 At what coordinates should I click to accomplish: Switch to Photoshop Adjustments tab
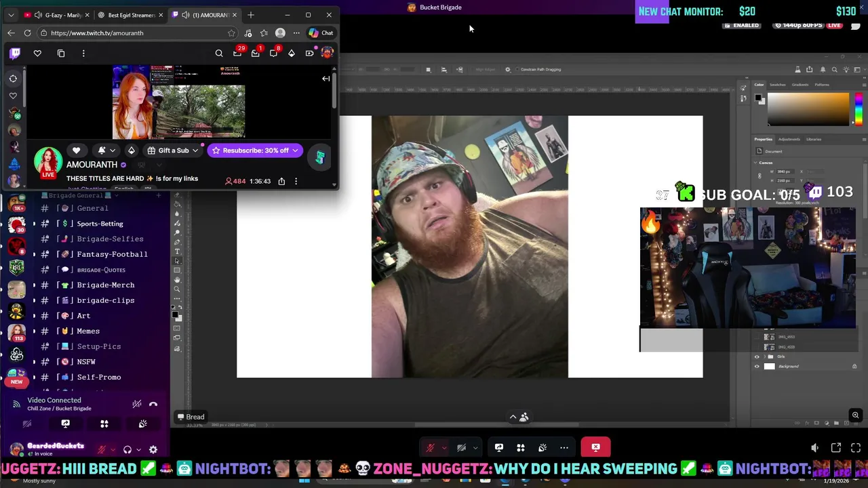coord(789,139)
